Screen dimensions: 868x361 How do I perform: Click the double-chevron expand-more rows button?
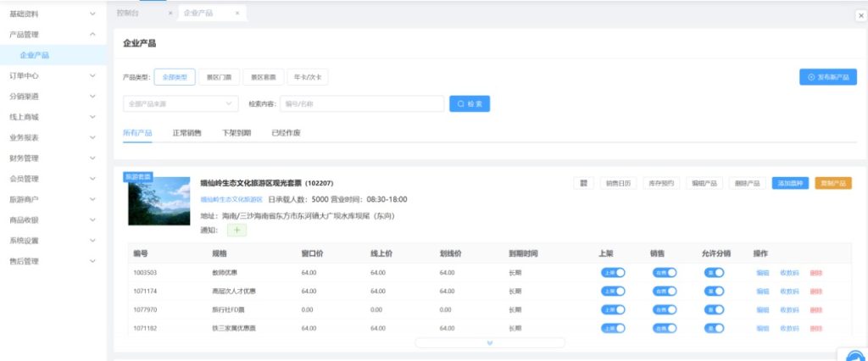[x=489, y=342]
